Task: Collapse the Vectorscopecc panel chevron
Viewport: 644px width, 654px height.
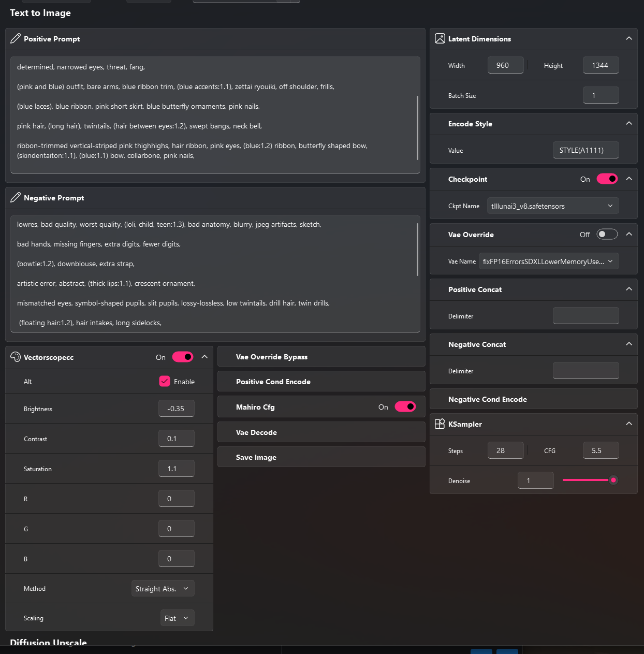Action: 204,357
